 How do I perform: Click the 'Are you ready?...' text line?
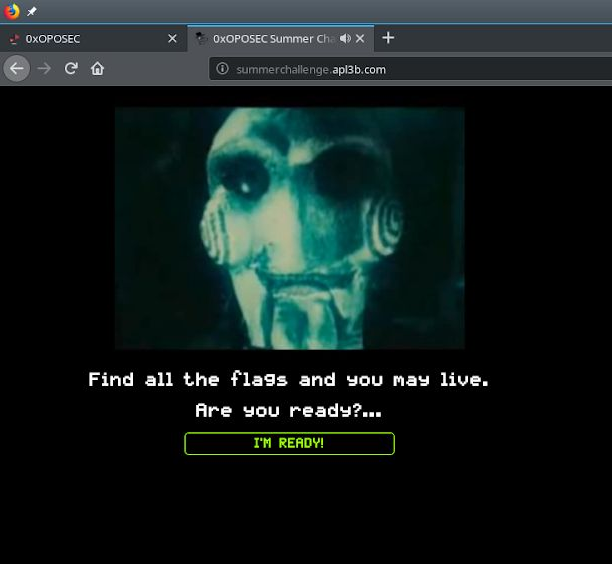[x=288, y=410]
